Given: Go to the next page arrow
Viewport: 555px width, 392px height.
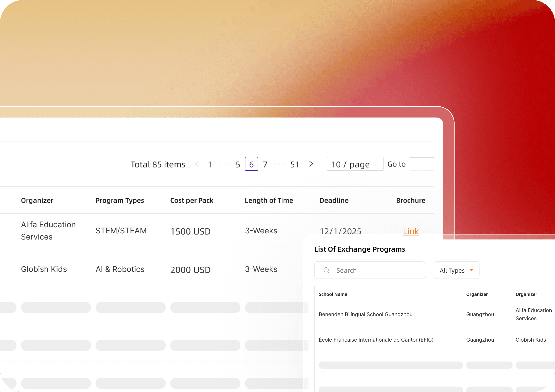Looking at the screenshot, I should pyautogui.click(x=311, y=164).
